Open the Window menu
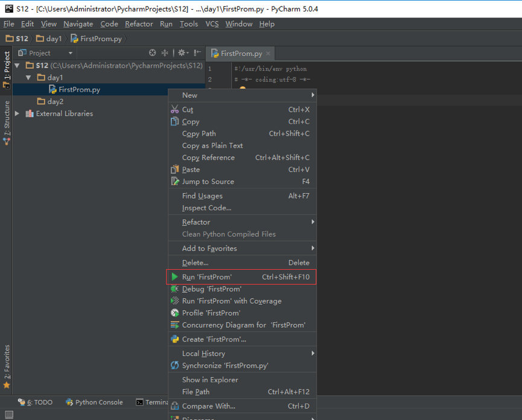522x420 pixels. [x=239, y=24]
